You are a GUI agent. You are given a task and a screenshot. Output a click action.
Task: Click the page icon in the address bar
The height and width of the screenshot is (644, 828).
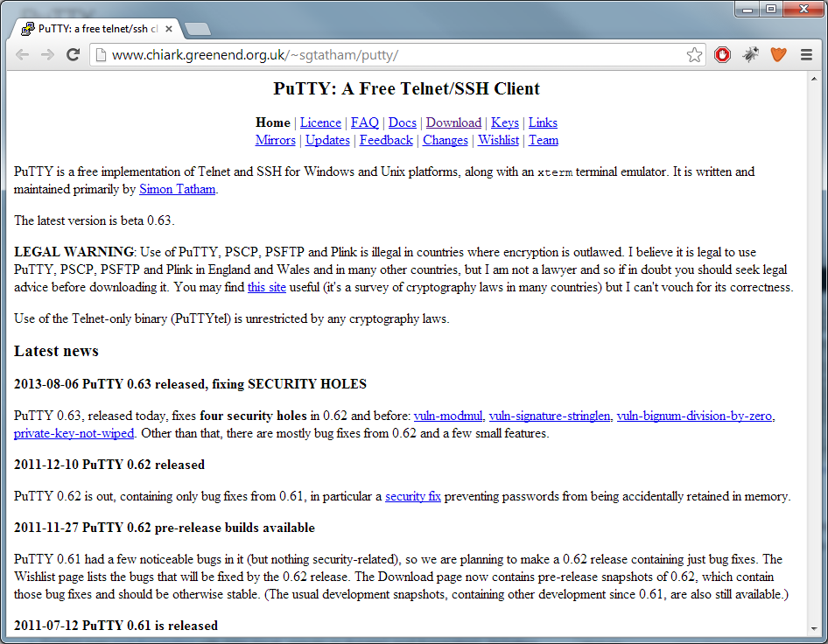(101, 55)
